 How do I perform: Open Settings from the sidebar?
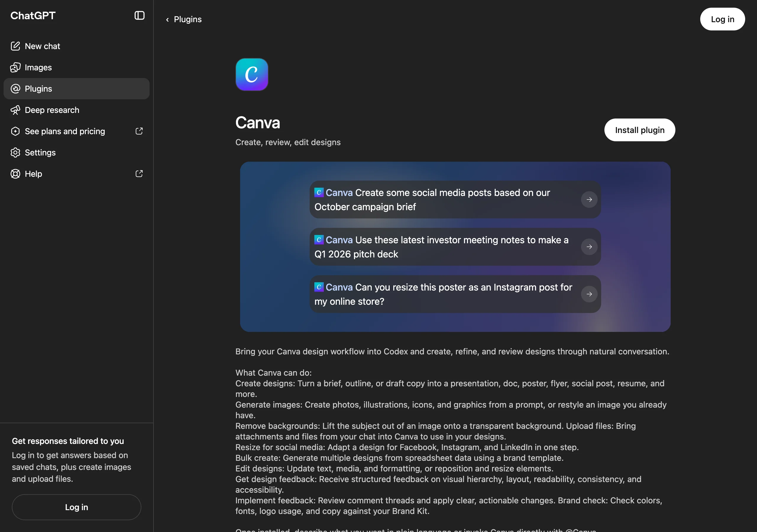[77, 153]
